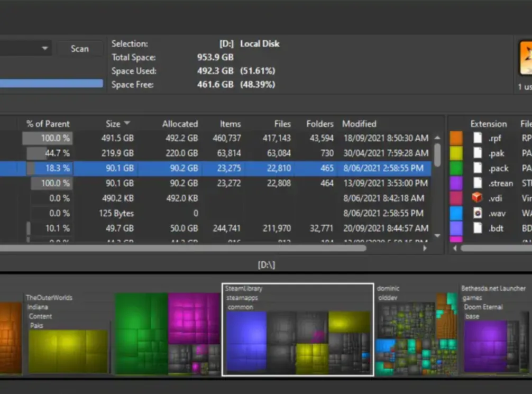This screenshot has height=394, width=532.
Task: Sort by the Folders column header
Action: (319, 124)
